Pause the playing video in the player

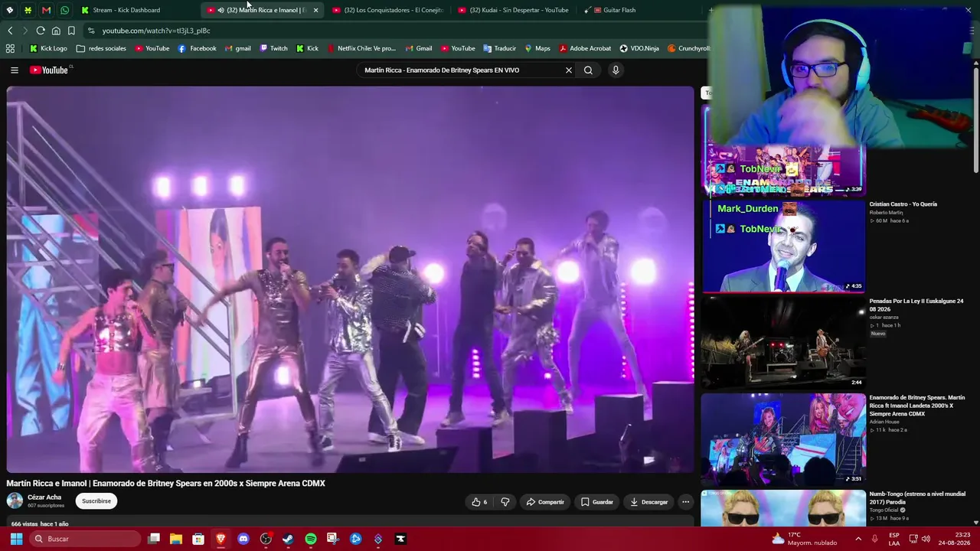[x=350, y=279]
